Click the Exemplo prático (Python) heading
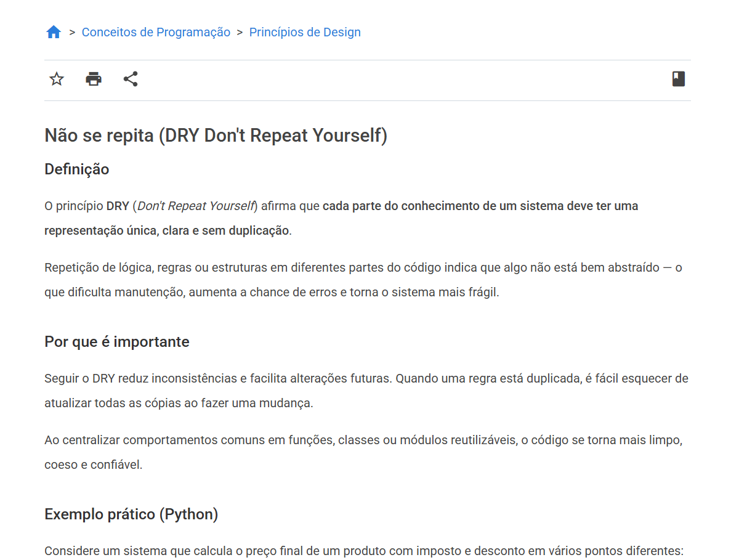731x560 pixels. [131, 514]
